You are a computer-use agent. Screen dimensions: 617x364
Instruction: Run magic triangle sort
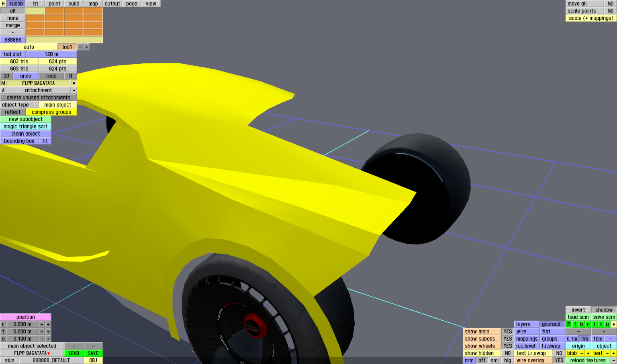coord(26,126)
